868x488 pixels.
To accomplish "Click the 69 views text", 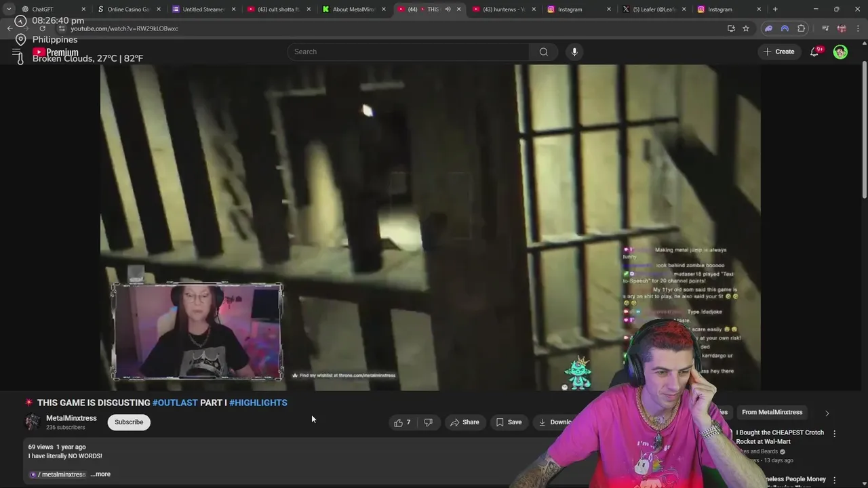I will click(x=41, y=447).
